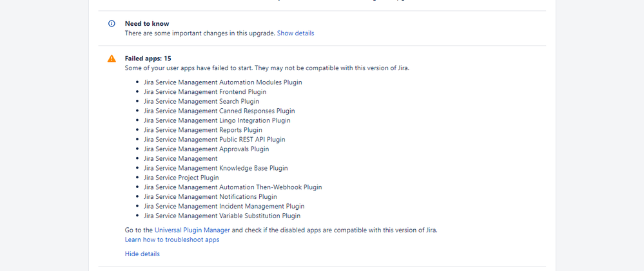Screen dimensions: 644x271
Task: Select Jira Service Management Notifications Plugin entry
Action: click(210, 196)
